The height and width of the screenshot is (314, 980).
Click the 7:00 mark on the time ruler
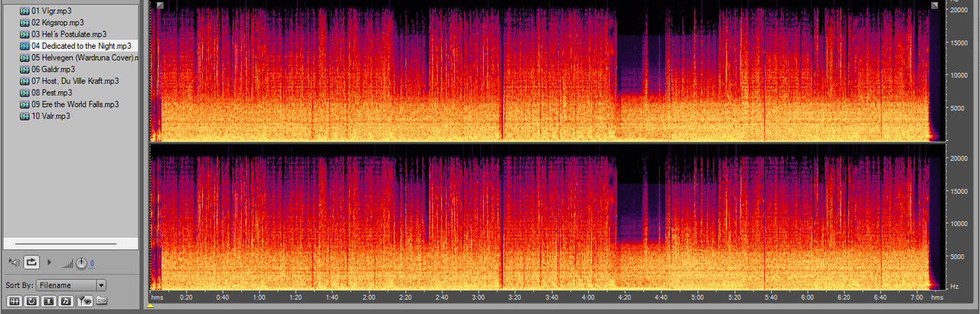point(916,297)
